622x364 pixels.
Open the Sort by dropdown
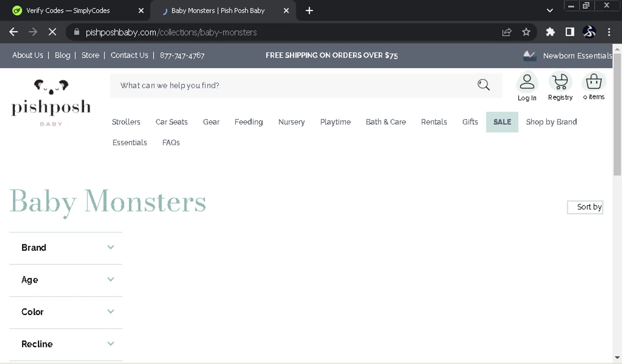coord(585,207)
